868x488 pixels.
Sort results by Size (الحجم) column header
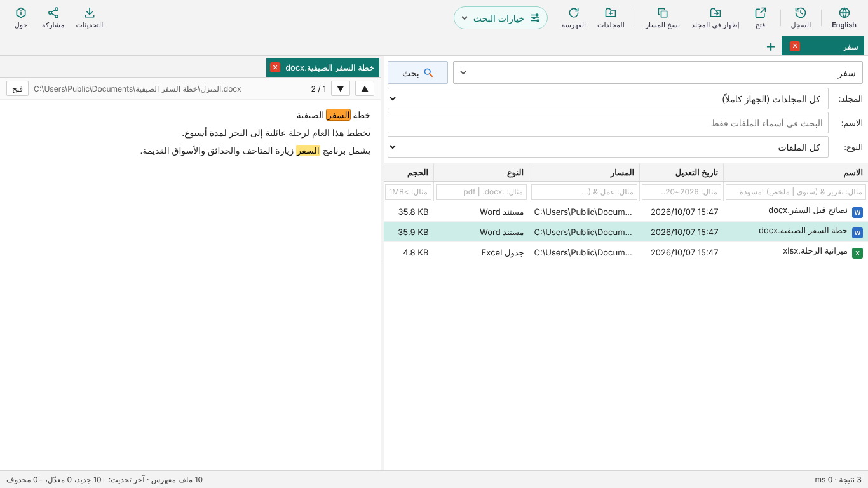coord(409,172)
